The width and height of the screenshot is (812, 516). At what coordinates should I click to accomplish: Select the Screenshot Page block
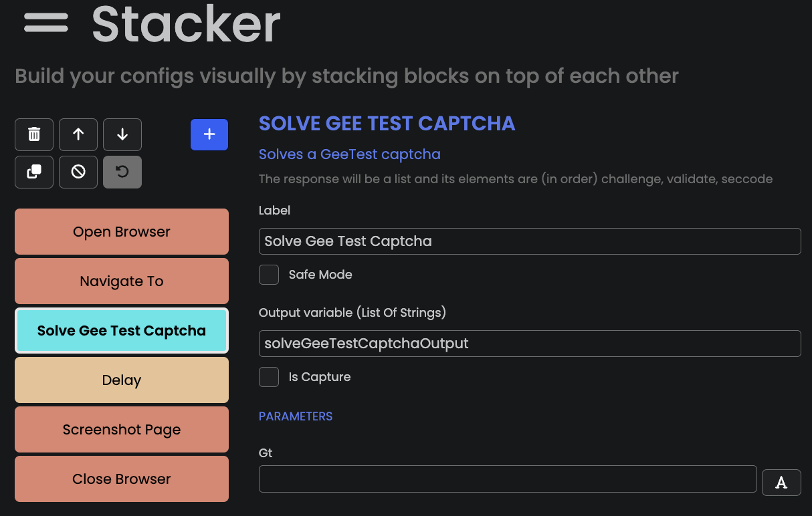122,430
